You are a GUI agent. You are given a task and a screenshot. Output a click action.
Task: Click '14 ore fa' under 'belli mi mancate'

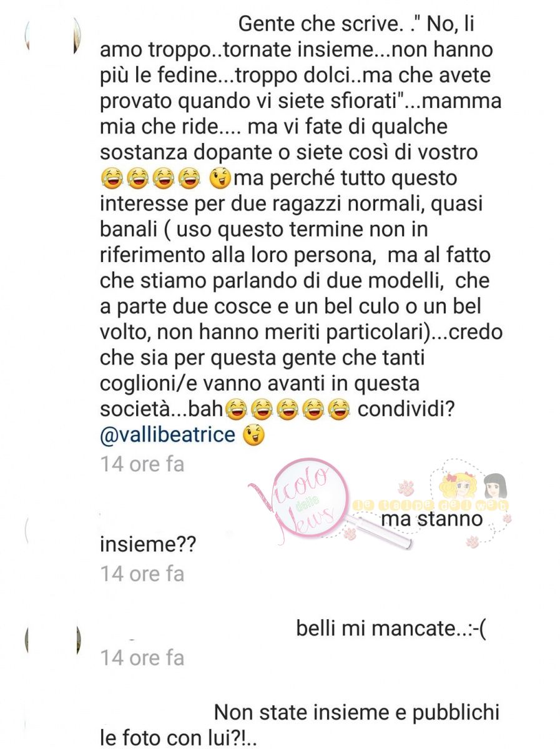(x=142, y=658)
